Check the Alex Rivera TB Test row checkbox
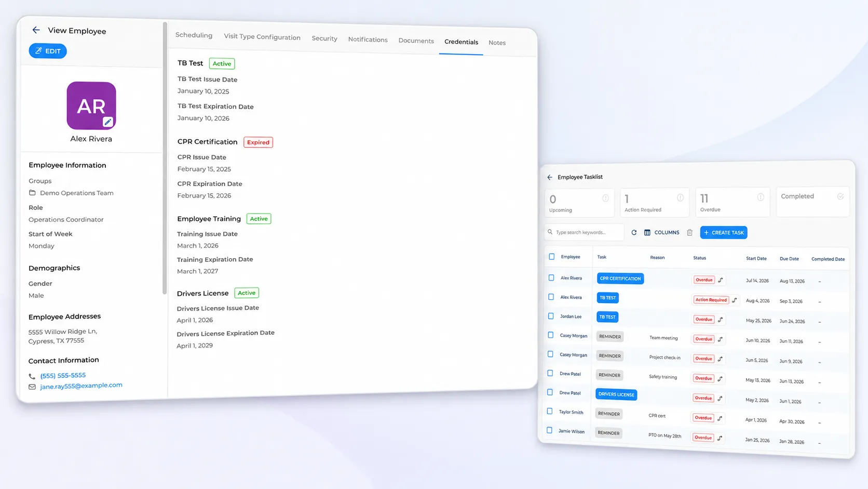The width and height of the screenshot is (868, 489). 551,297
